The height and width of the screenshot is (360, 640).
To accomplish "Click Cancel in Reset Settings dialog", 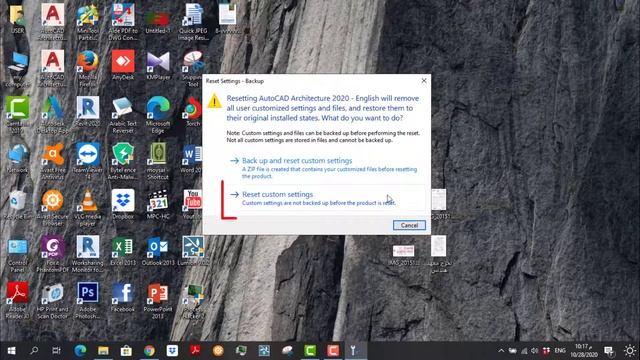I will pyautogui.click(x=409, y=225).
